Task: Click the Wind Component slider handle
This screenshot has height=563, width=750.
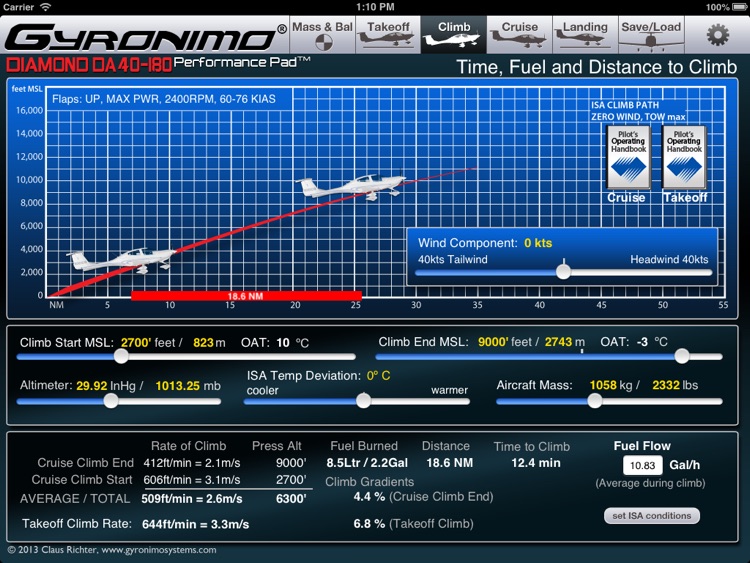Action: click(563, 271)
